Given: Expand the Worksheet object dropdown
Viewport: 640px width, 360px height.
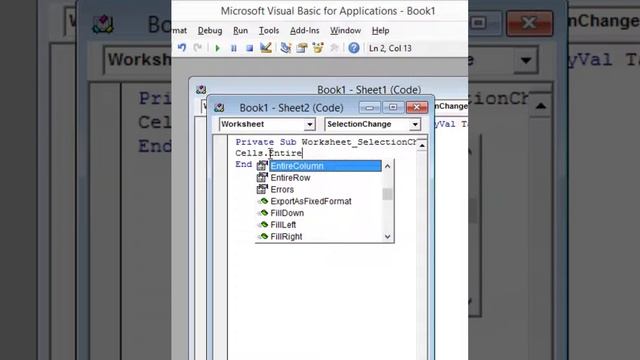Looking at the screenshot, I should [310, 124].
